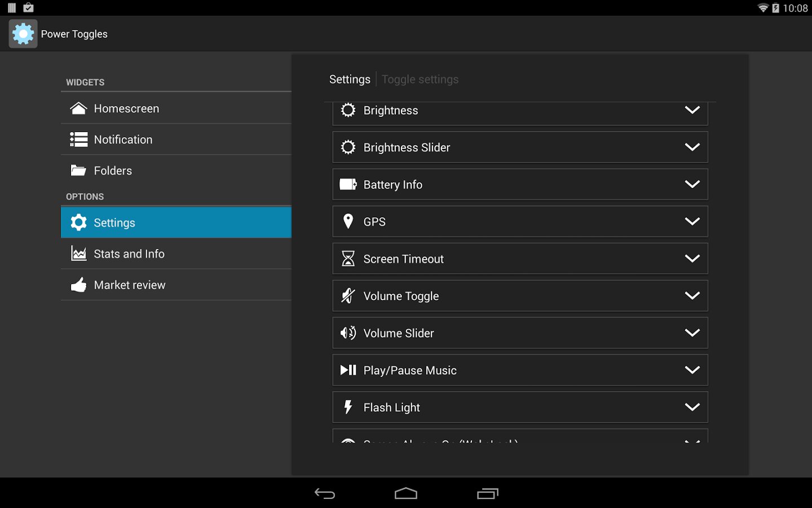Click the Brightness Slider sun icon
Viewport: 812px width, 508px height.
coord(348,147)
